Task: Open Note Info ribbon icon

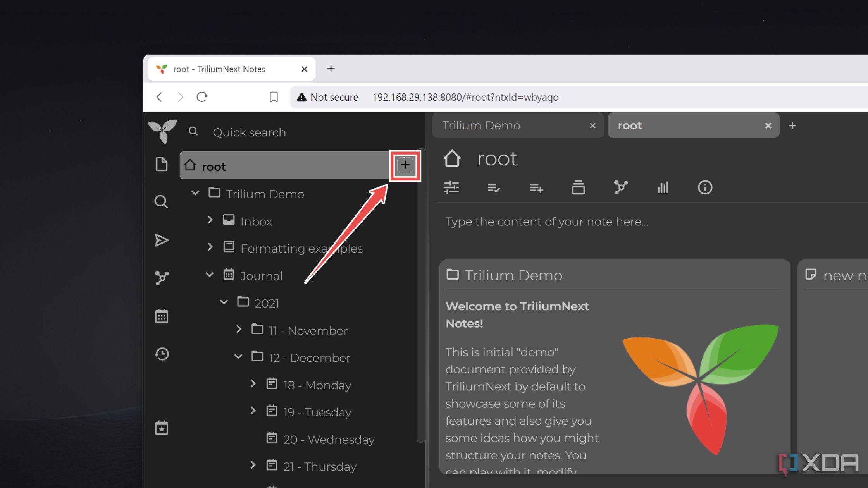Action: [x=705, y=187]
